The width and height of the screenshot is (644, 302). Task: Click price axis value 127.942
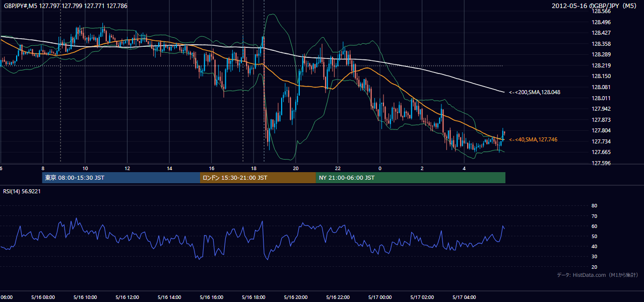[600, 109]
